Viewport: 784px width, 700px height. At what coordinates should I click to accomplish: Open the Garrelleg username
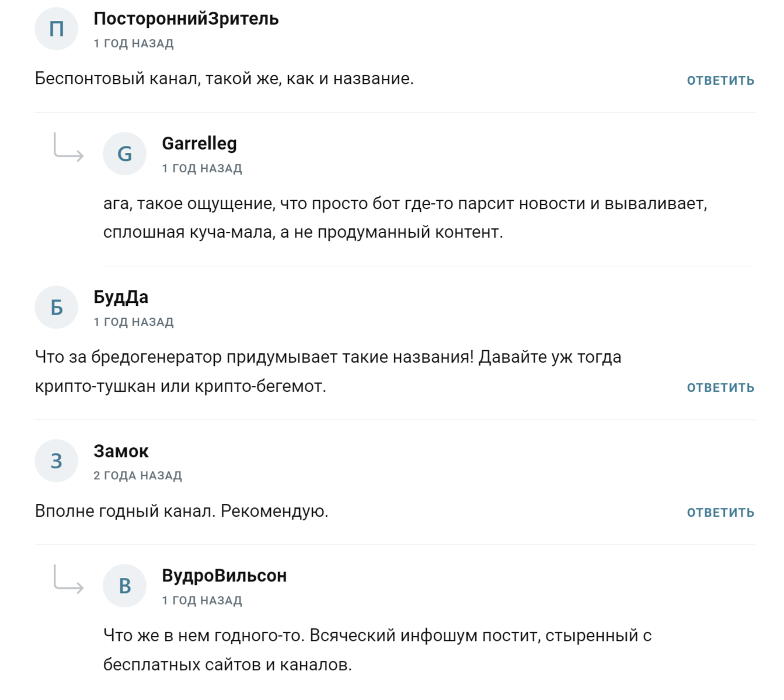(199, 144)
